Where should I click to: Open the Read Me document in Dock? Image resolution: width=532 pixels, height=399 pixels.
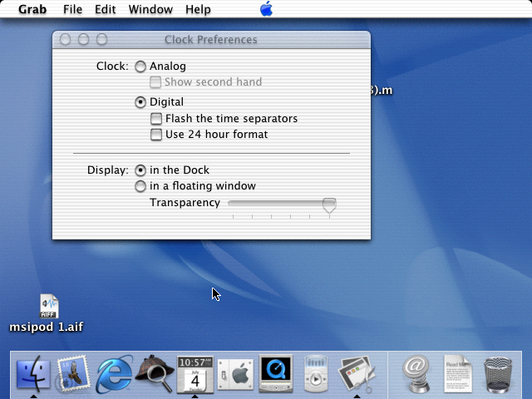coord(458,373)
